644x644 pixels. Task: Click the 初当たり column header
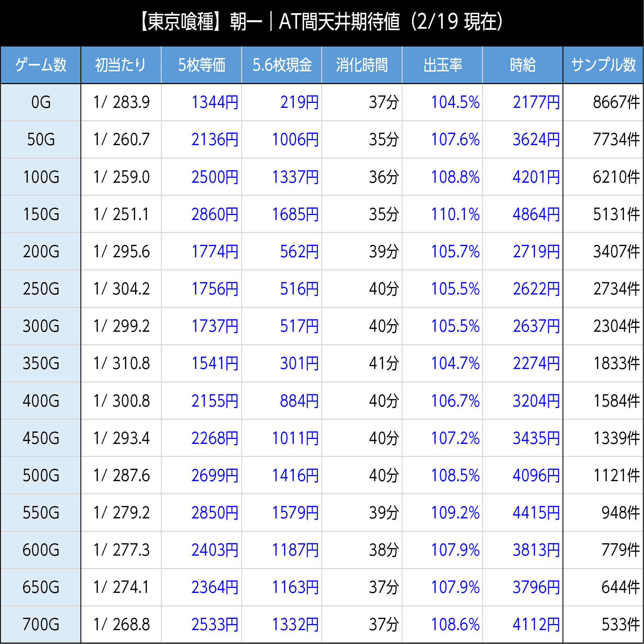121,65
